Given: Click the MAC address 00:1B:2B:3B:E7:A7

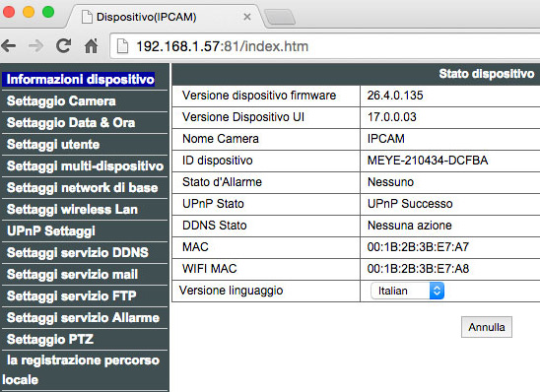Looking at the screenshot, I should (x=418, y=247).
